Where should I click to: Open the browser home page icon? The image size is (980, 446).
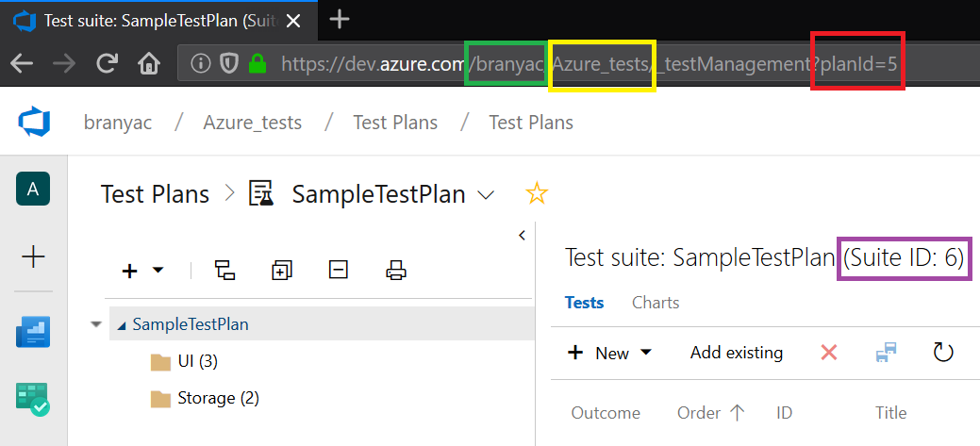[149, 63]
